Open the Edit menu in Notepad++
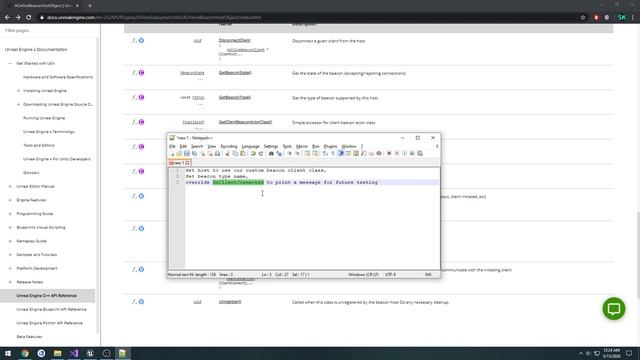The image size is (640, 360). (183, 146)
